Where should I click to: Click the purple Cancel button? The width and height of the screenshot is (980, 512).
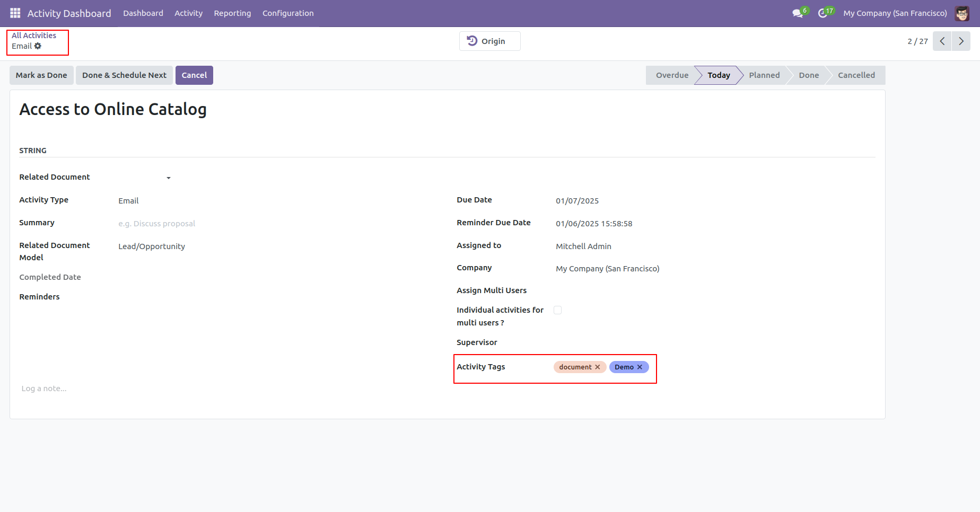pos(194,75)
